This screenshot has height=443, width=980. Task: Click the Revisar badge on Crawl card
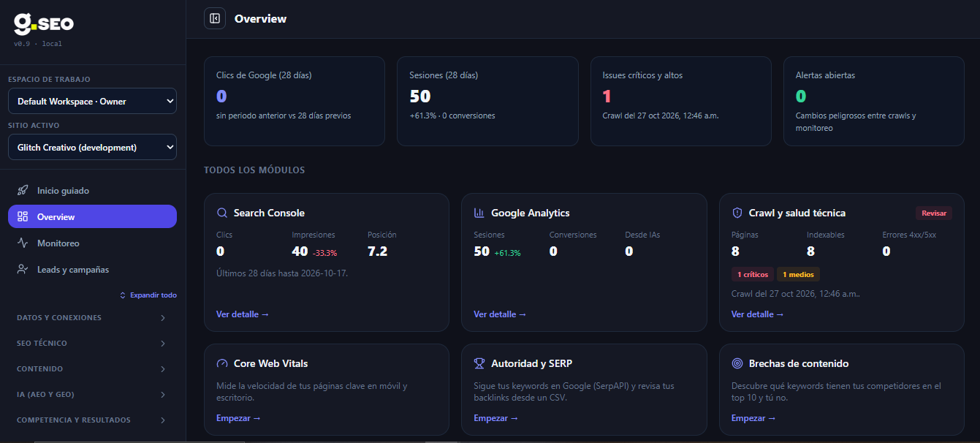tap(934, 213)
